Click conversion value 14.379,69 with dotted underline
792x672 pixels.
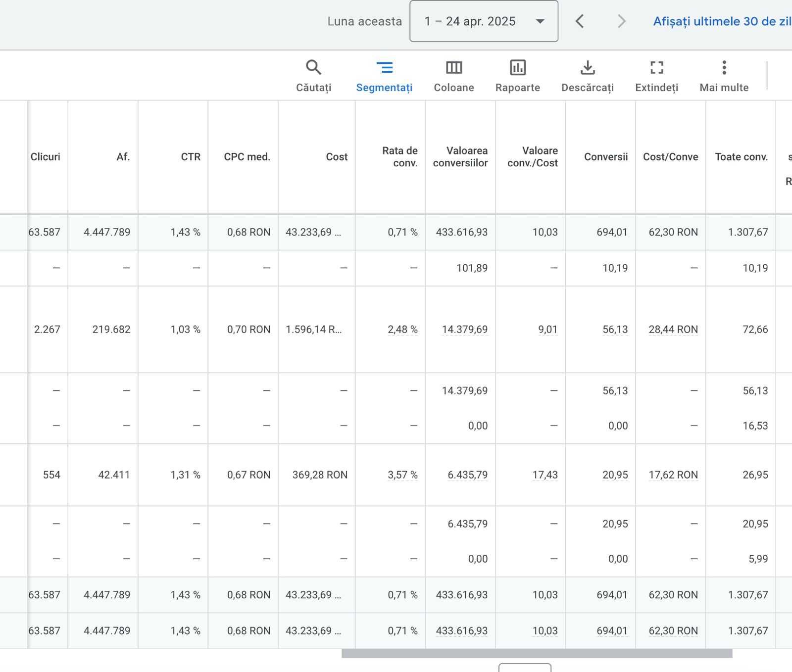465,330
